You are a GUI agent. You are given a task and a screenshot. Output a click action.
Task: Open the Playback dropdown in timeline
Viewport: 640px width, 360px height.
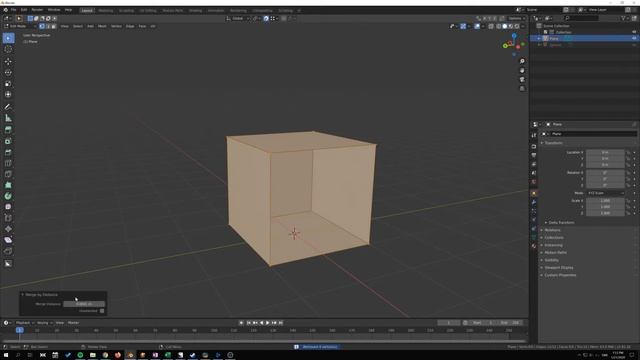[24, 323]
